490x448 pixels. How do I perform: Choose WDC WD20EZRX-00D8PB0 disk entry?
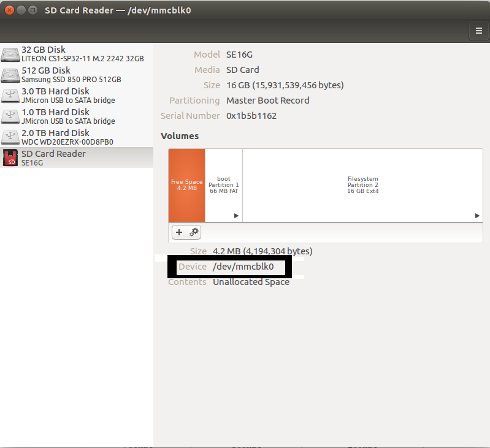(x=77, y=137)
